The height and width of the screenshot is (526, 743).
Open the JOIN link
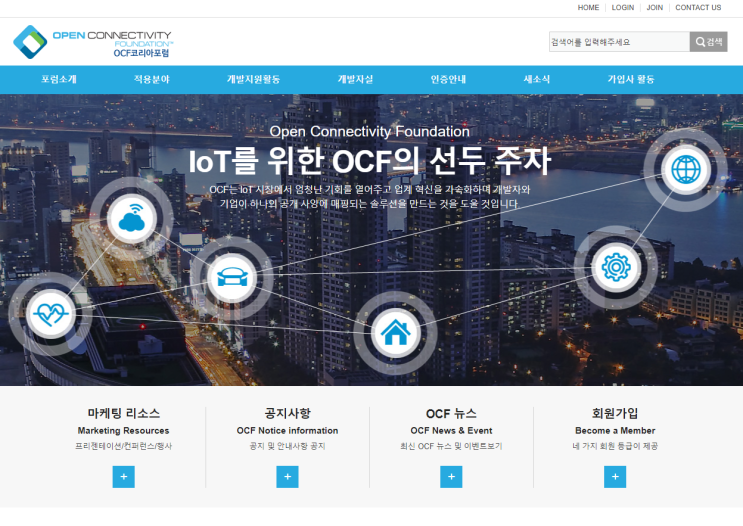point(655,8)
